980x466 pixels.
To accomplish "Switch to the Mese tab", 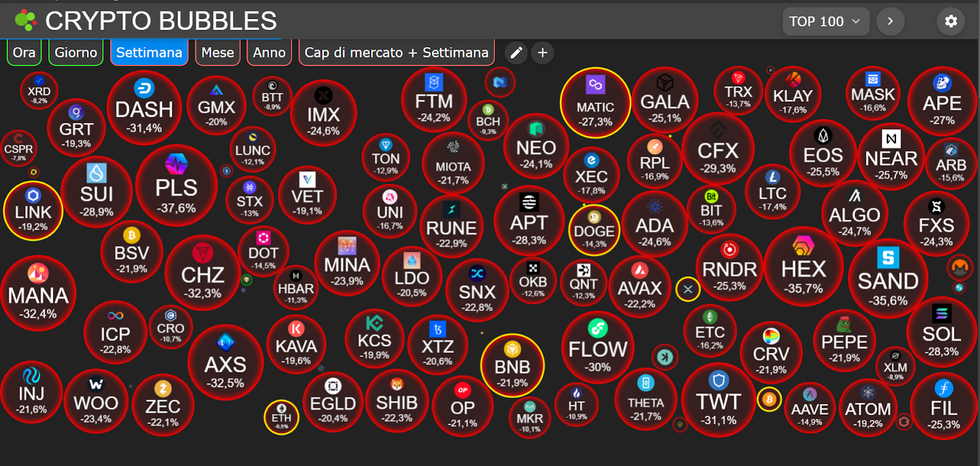I will (x=217, y=53).
